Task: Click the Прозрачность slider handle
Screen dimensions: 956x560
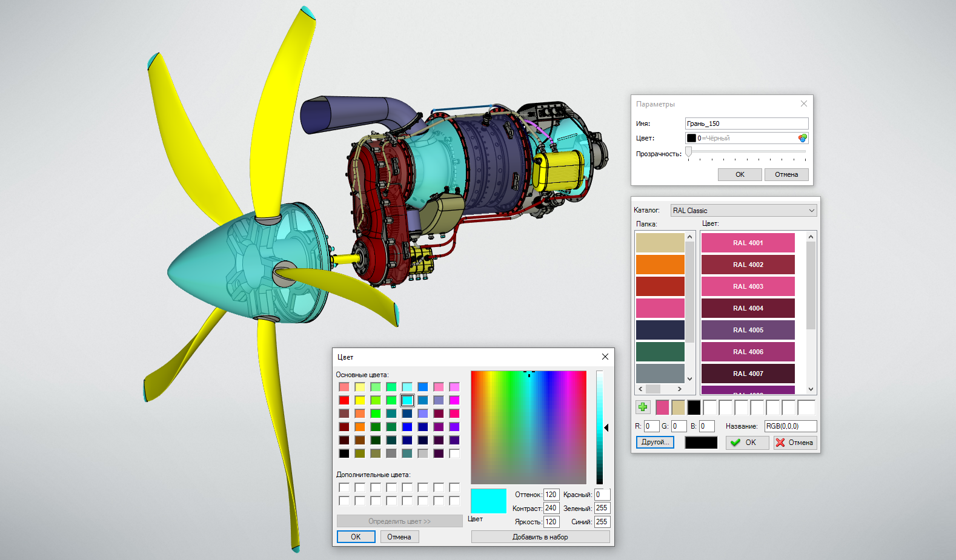Action: coord(688,151)
